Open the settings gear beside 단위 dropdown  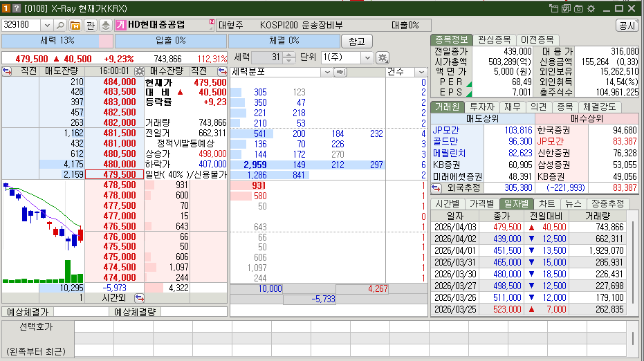tap(383, 57)
